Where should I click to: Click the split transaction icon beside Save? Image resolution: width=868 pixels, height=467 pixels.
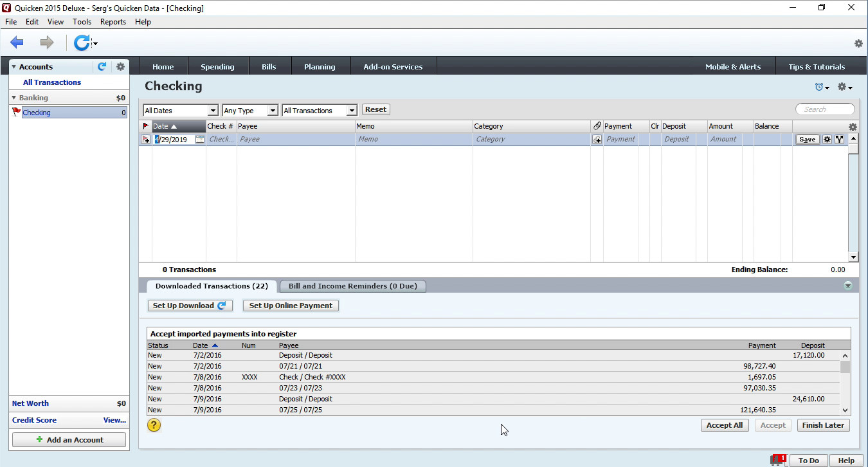[839, 139]
